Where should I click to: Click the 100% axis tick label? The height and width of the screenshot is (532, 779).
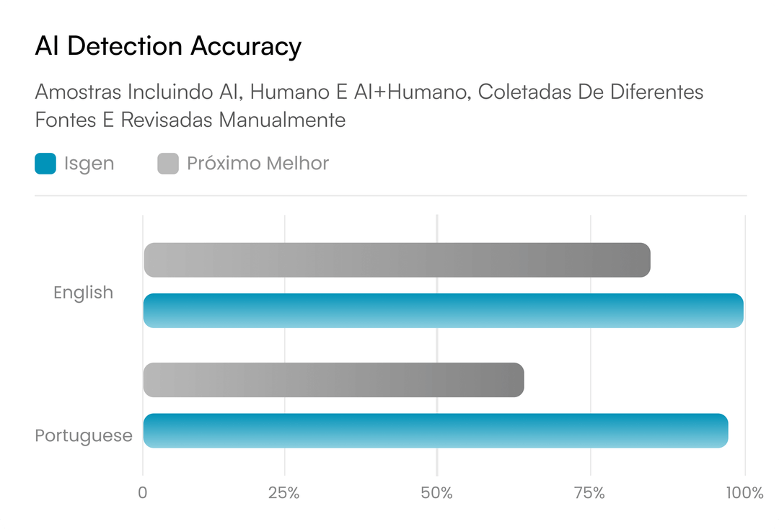point(744,493)
